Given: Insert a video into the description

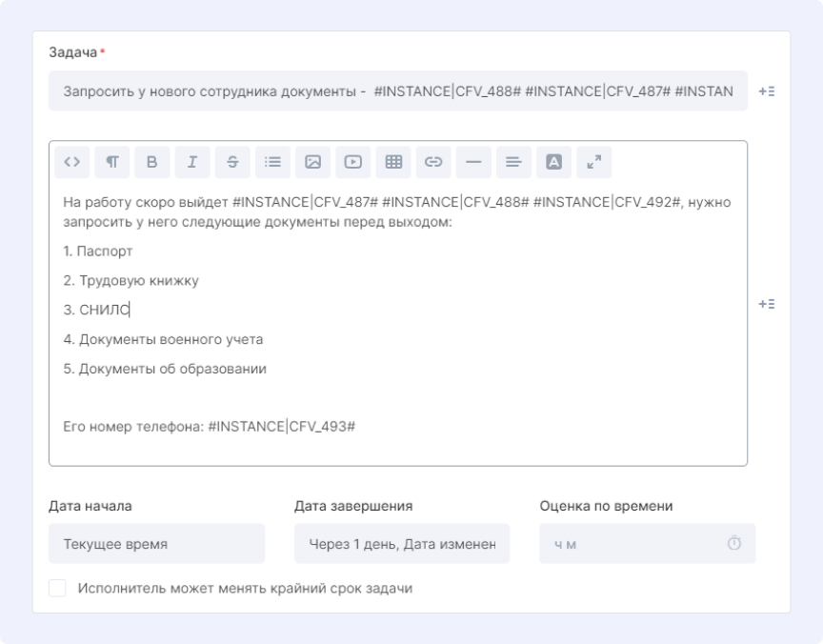Looking at the screenshot, I should click(352, 162).
